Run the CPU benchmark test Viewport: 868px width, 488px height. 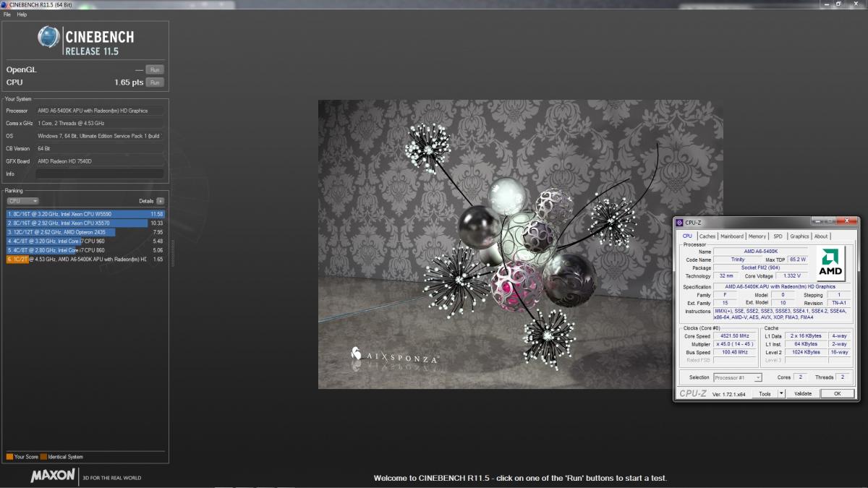[x=154, y=82]
